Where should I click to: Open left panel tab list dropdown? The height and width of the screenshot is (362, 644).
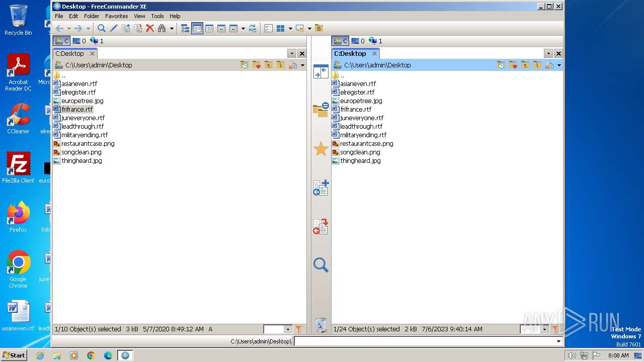[292, 53]
